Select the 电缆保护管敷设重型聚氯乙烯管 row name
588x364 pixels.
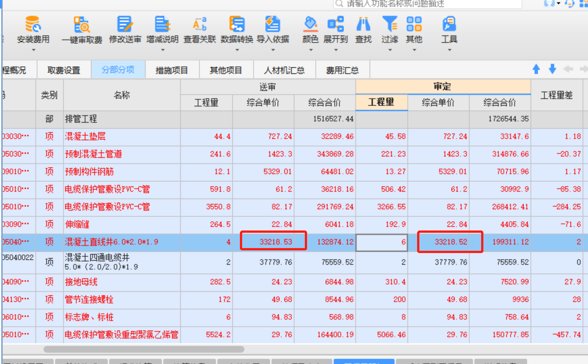pos(122,335)
